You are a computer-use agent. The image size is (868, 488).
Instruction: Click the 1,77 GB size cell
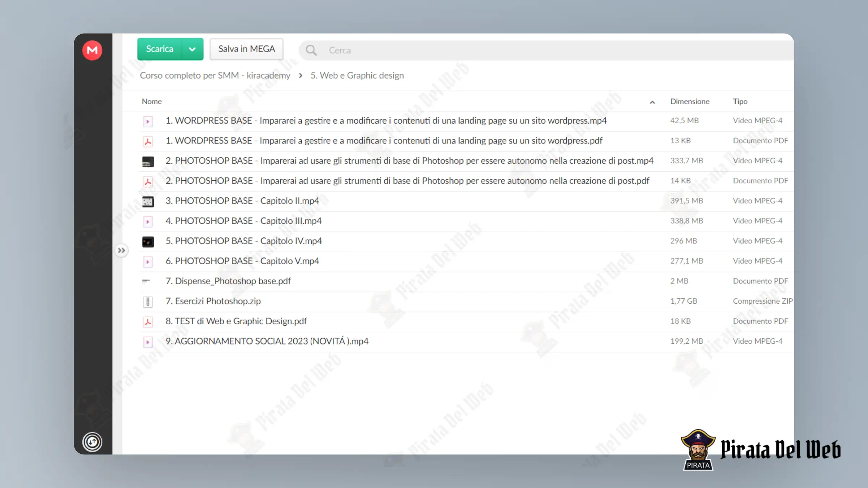click(x=684, y=301)
